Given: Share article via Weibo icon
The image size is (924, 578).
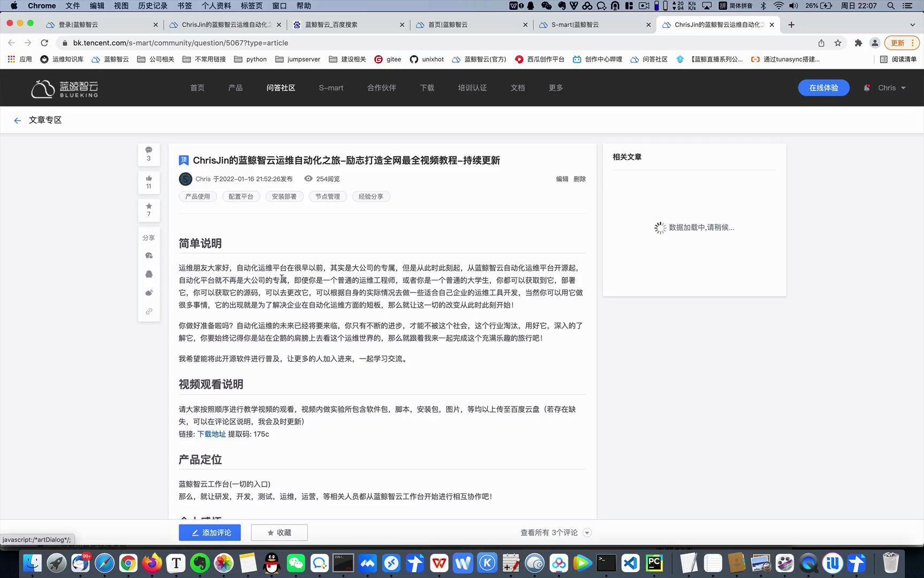Looking at the screenshot, I should pyautogui.click(x=149, y=293).
